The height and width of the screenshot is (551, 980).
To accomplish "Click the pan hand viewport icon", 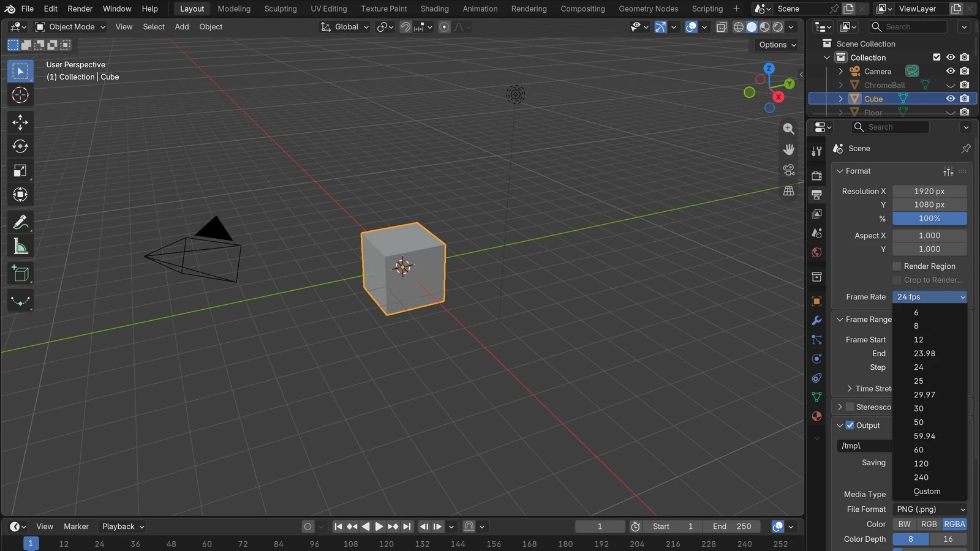I will [789, 149].
